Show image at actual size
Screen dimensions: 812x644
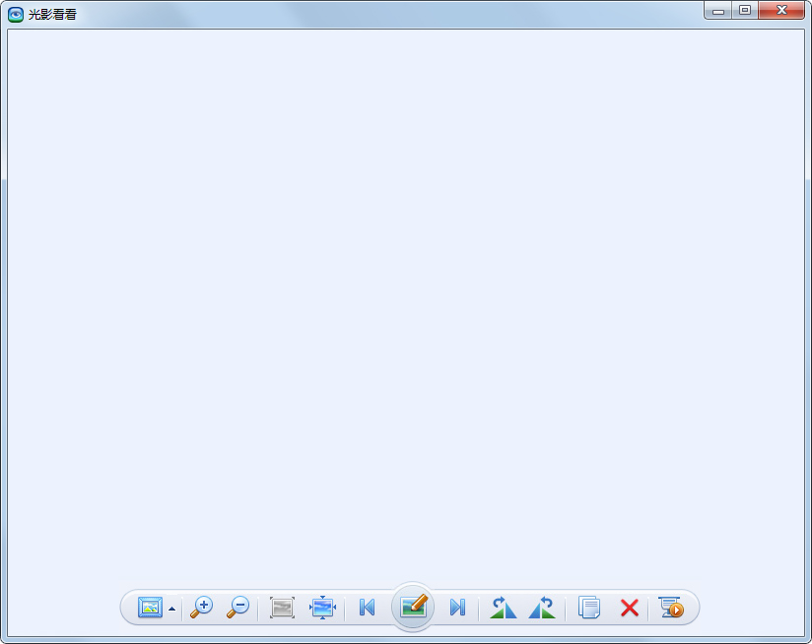282,608
